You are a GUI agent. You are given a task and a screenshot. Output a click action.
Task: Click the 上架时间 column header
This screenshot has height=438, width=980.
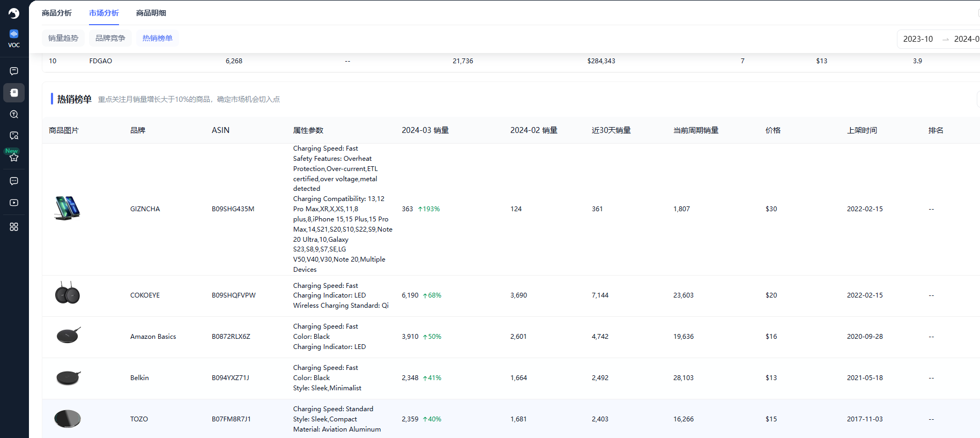tap(862, 130)
